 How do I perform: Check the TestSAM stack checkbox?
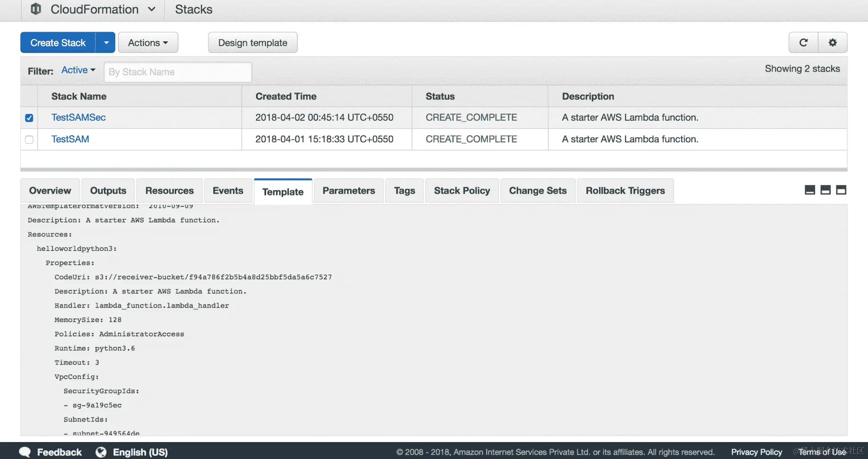(x=29, y=140)
